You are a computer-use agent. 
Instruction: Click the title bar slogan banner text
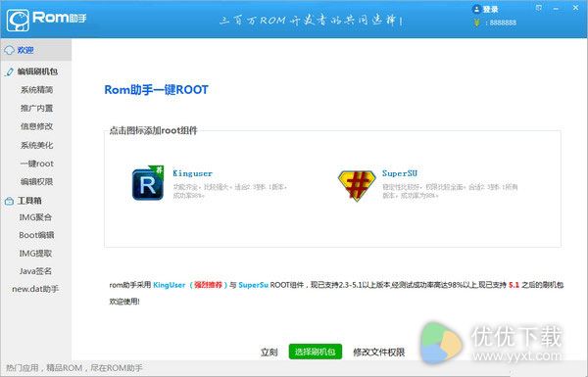click(311, 21)
